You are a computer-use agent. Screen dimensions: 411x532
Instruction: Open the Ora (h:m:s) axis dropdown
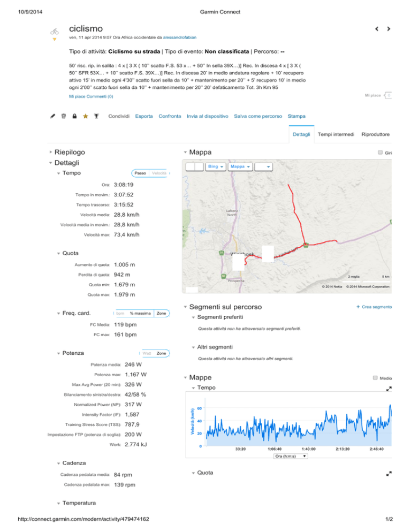(x=291, y=456)
